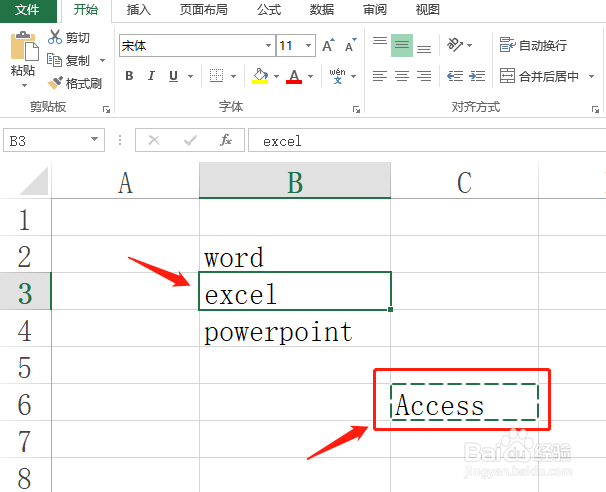
Task: Select cell containing word
Action: pos(295,254)
